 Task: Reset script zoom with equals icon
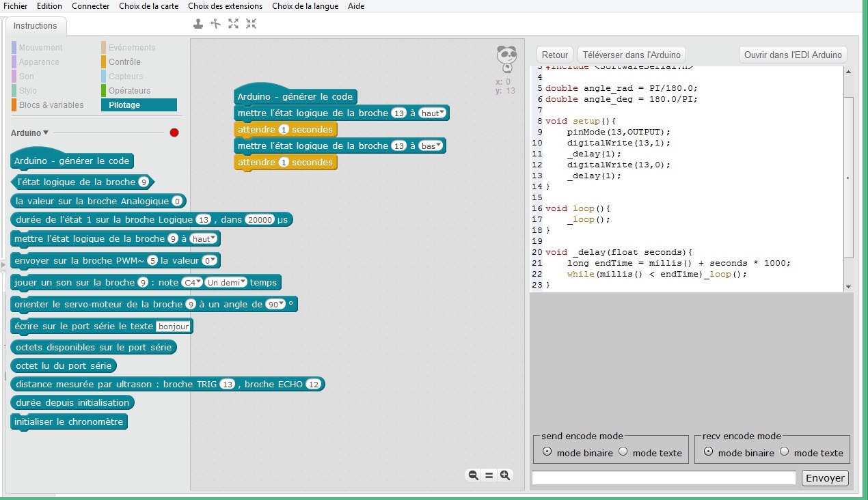click(x=489, y=475)
